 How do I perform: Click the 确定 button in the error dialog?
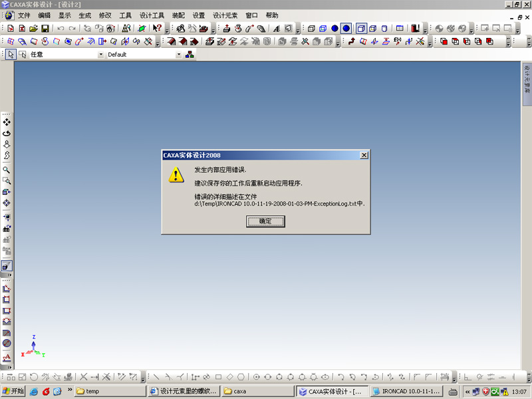(265, 221)
